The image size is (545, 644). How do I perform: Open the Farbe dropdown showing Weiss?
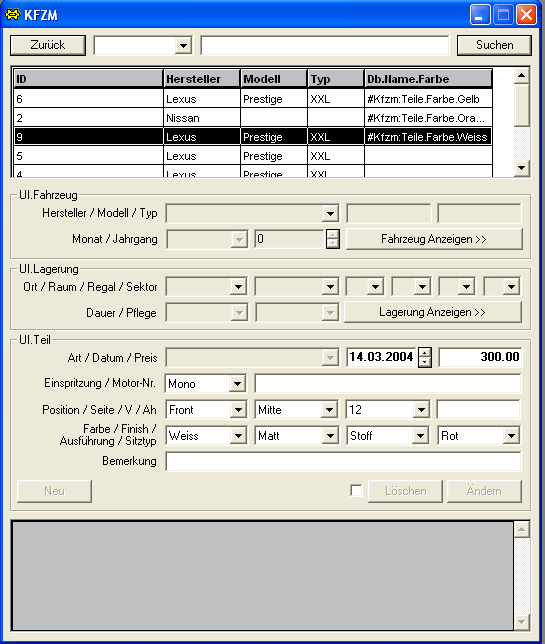coord(238,436)
